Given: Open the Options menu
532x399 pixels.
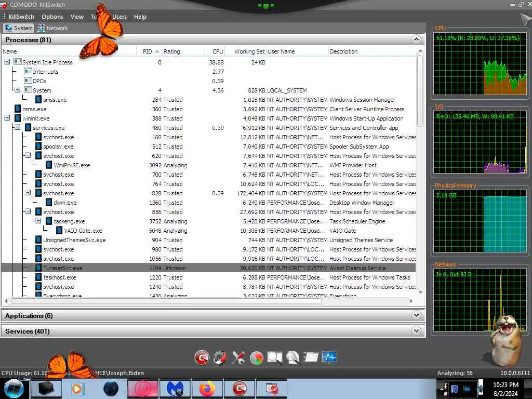Looking at the screenshot, I should coord(52,17).
